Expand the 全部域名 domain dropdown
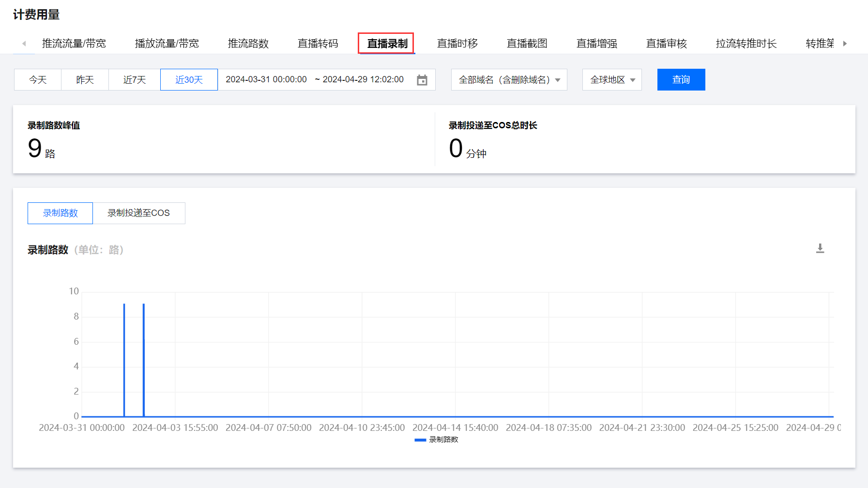This screenshot has width=868, height=488. click(x=509, y=80)
